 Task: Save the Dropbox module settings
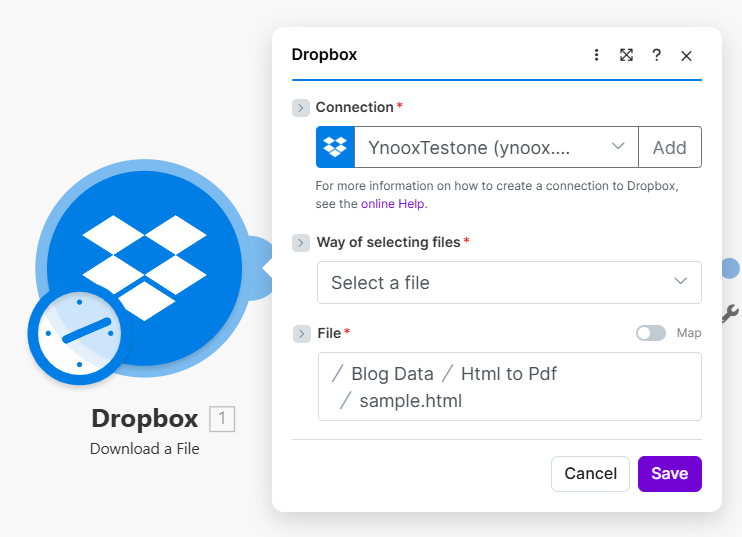click(x=669, y=474)
